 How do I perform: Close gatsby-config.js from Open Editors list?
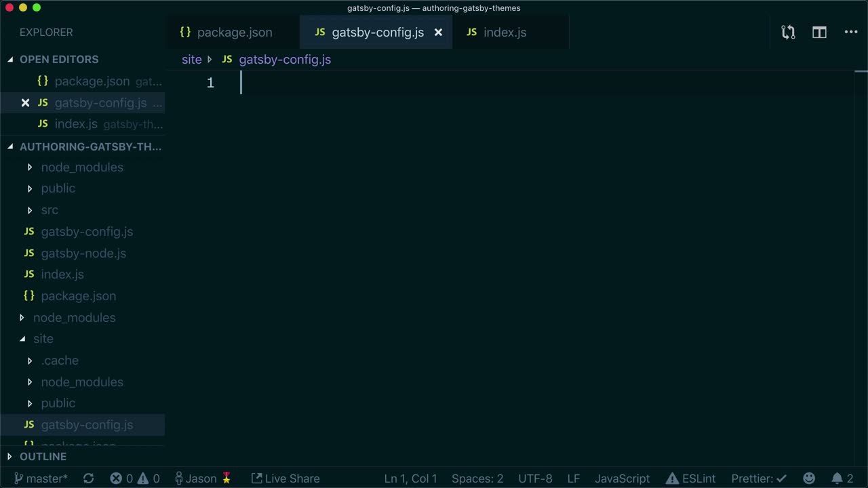click(x=25, y=102)
